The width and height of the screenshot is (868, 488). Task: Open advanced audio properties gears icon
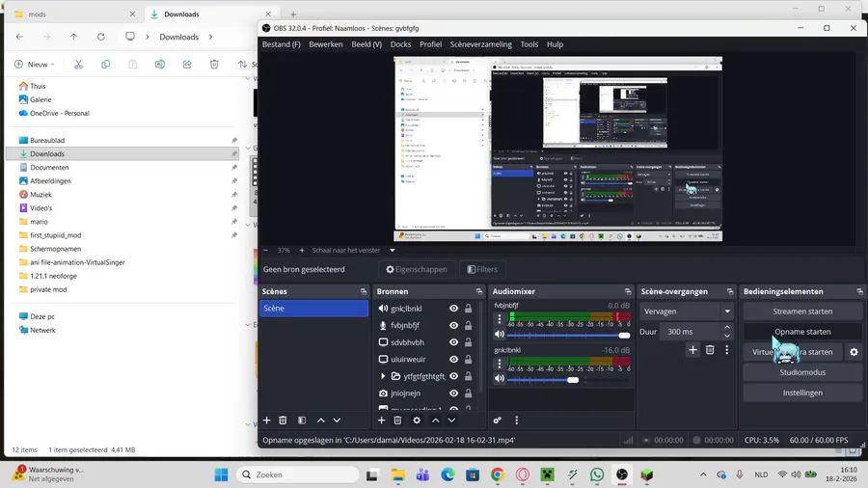(497, 420)
